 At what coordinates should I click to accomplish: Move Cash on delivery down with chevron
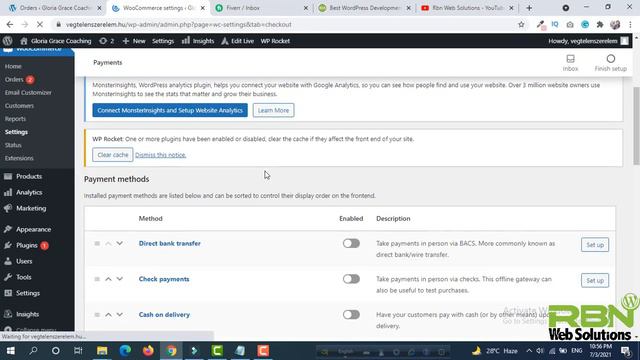[x=120, y=314]
